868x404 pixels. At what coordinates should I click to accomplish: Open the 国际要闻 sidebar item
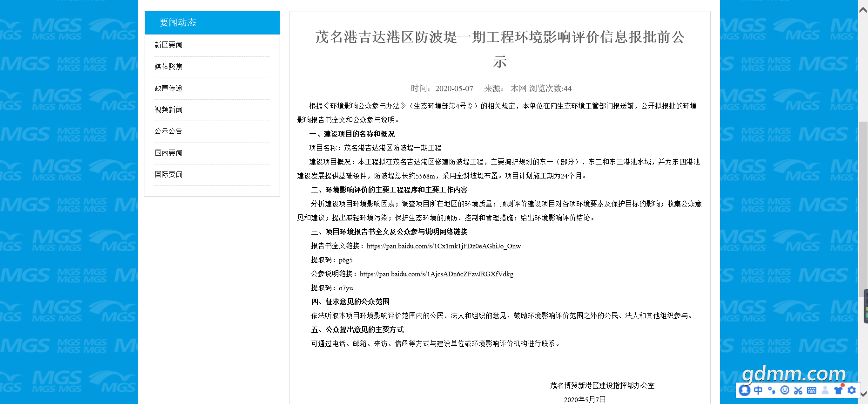[x=168, y=174]
